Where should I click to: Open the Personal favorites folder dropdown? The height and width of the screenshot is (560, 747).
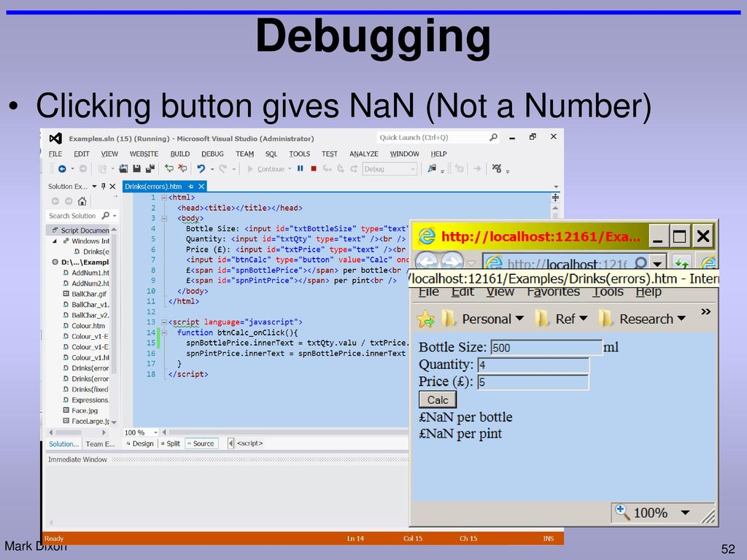pyautogui.click(x=482, y=319)
